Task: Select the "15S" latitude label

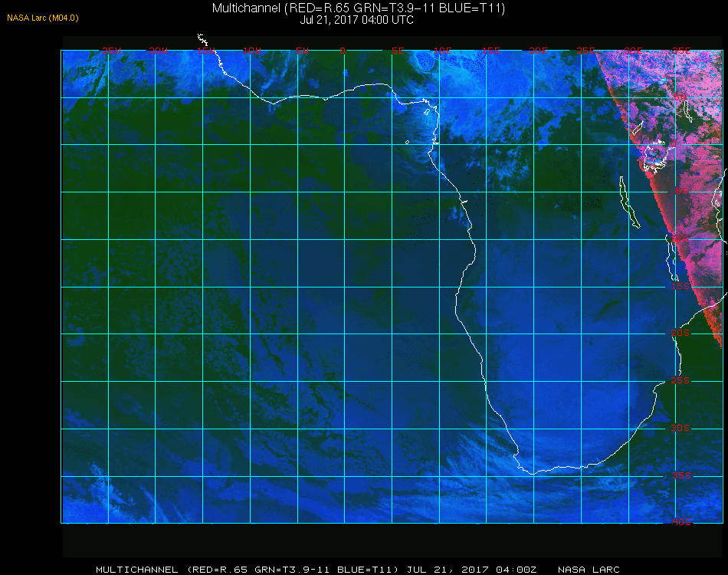Action: pos(680,286)
